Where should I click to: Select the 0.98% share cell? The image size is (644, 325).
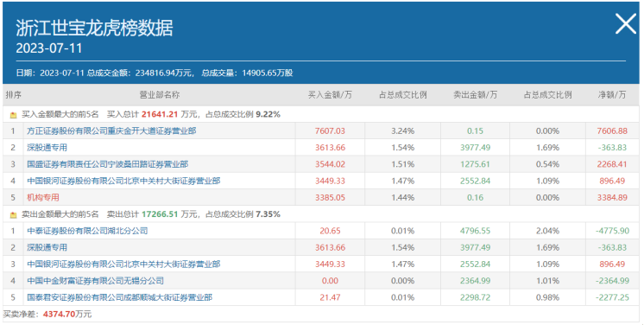click(547, 297)
